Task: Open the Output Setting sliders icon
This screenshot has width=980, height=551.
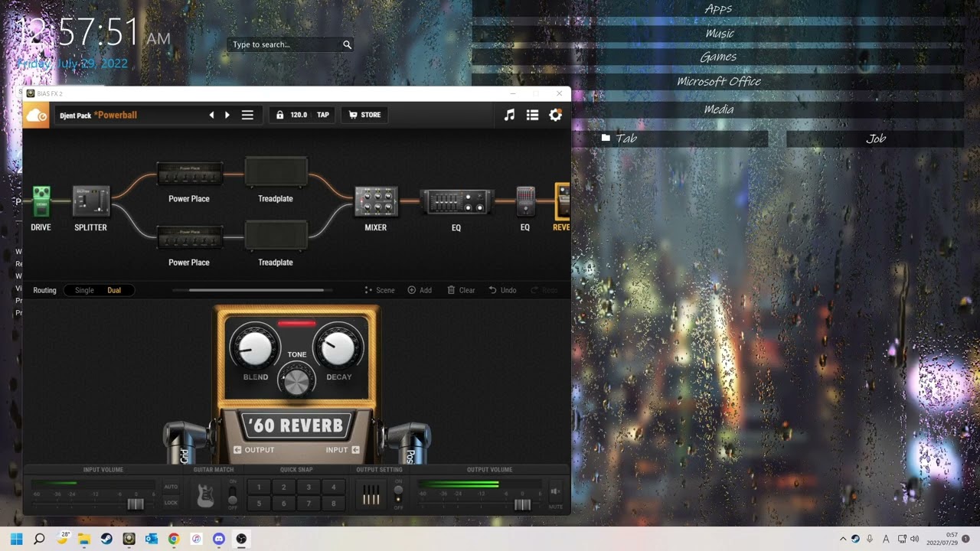Action: 371,496
